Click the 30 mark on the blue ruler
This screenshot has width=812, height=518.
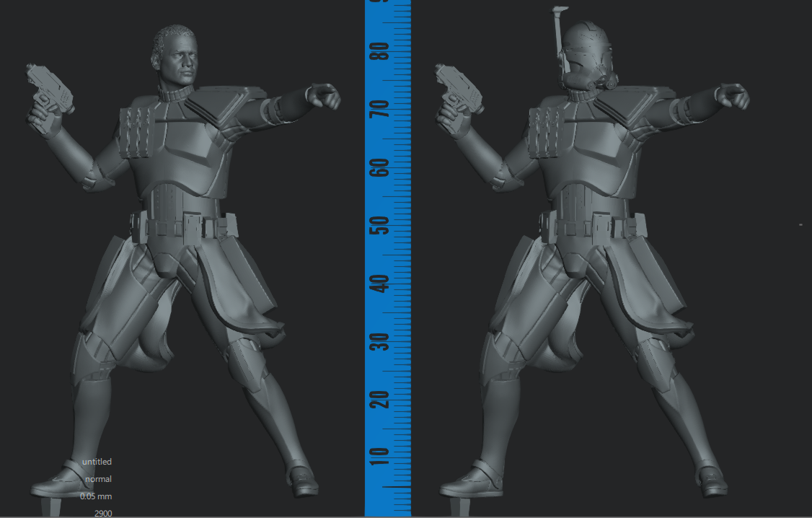(x=381, y=341)
